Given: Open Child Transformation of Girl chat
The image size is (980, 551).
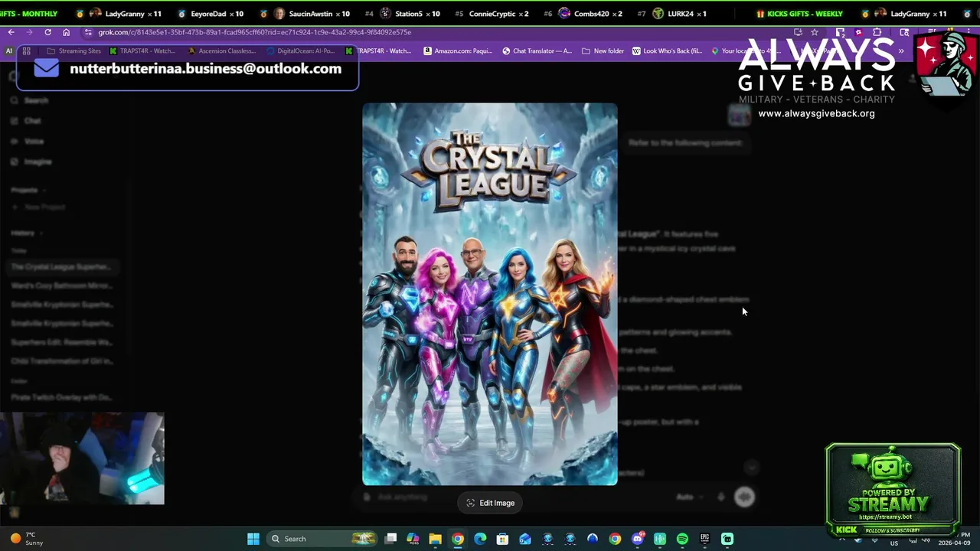Looking at the screenshot, I should (60, 361).
